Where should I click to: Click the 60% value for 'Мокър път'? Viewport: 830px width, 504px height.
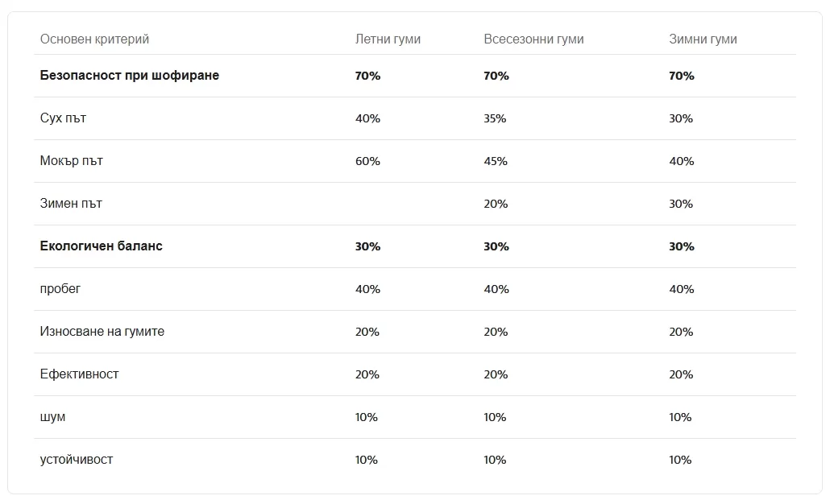tap(368, 161)
